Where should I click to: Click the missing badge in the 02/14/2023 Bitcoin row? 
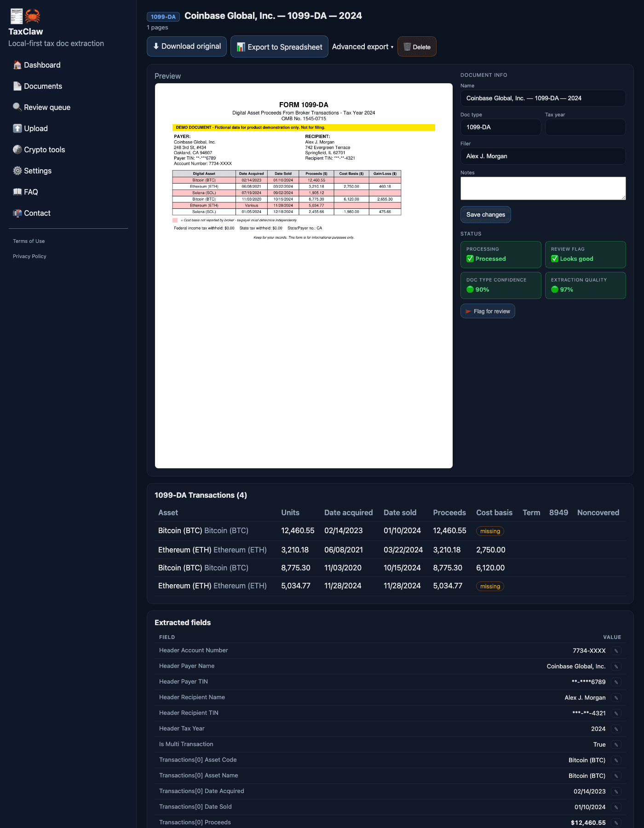pos(490,531)
